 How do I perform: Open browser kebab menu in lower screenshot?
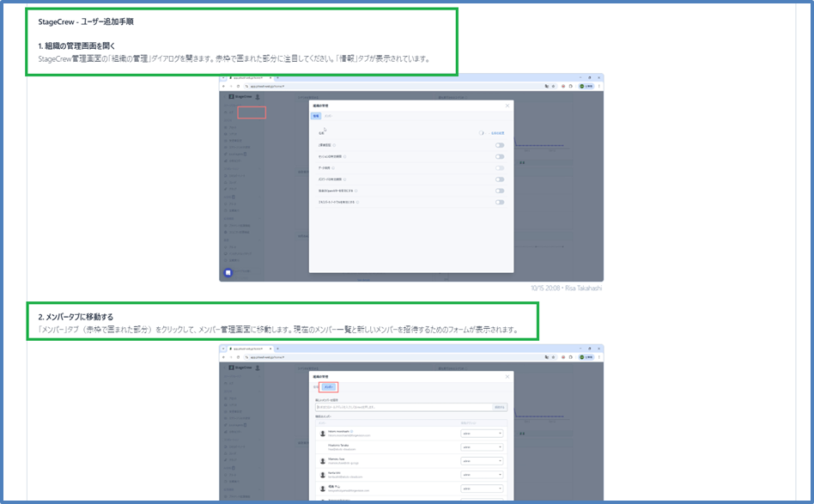pyautogui.click(x=599, y=357)
